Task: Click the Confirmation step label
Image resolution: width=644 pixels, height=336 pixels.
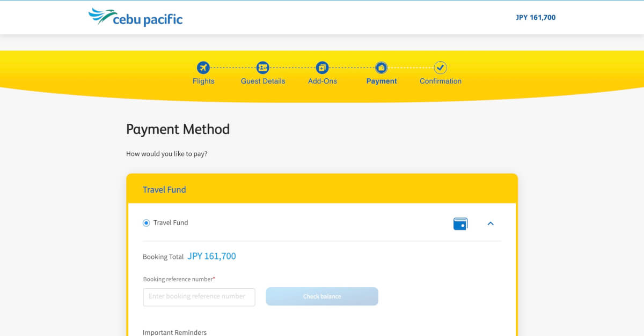Action: (441, 81)
